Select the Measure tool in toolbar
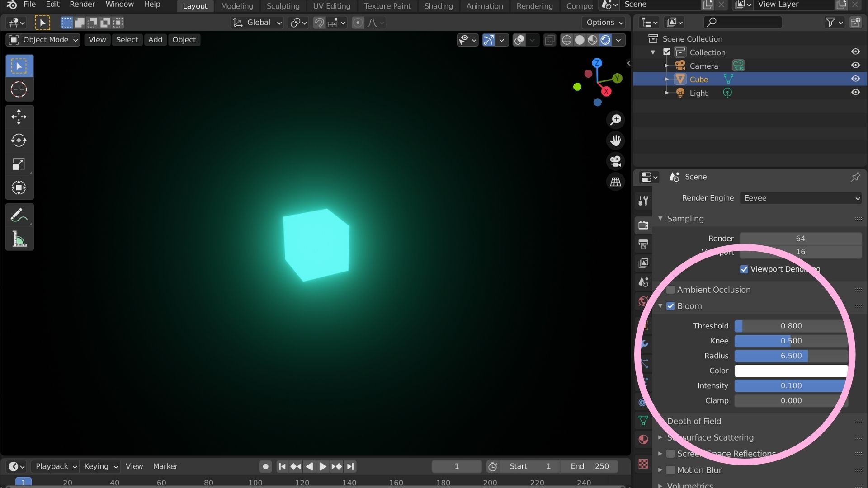This screenshot has width=868, height=488. coord(19,239)
